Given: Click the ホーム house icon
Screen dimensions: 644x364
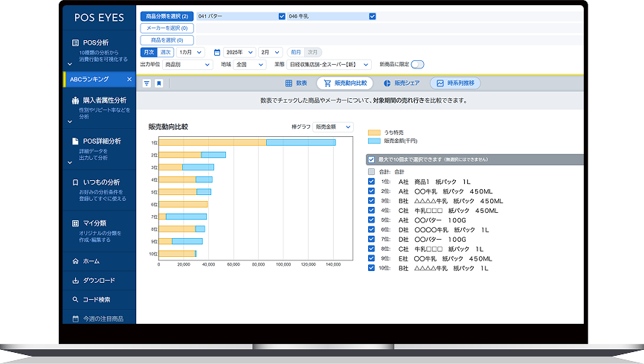Looking at the screenshot, I should pos(75,261).
